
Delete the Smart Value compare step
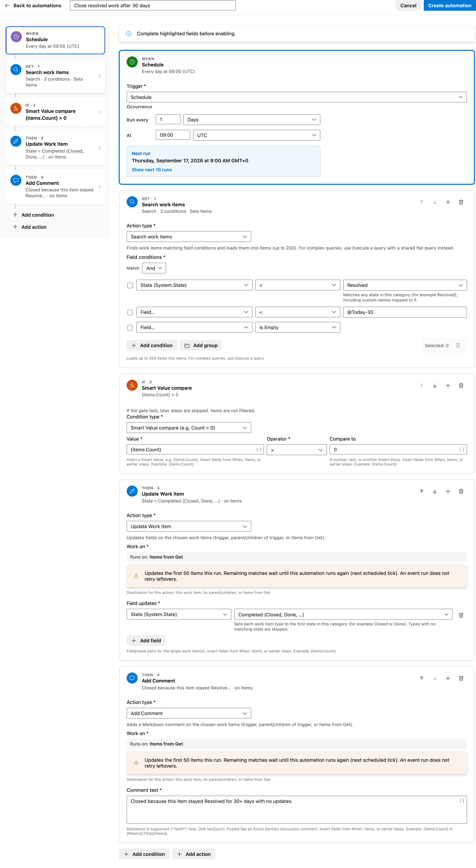coord(461,386)
